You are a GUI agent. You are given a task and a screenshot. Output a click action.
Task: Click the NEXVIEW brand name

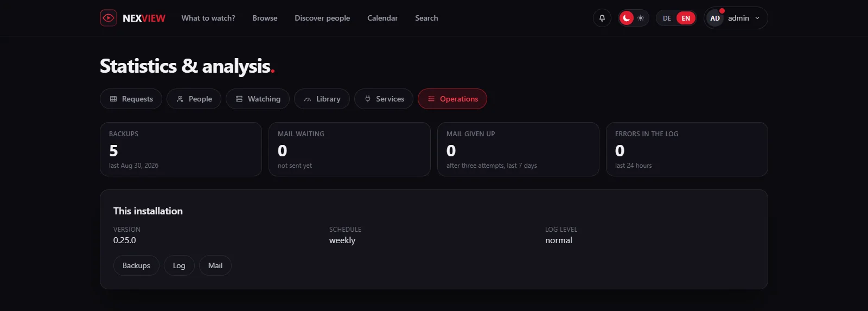(144, 18)
